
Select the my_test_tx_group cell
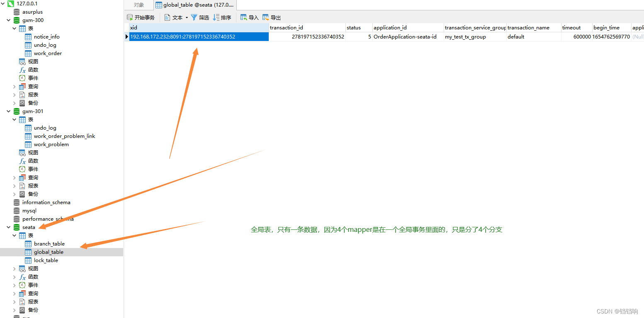pyautogui.click(x=475, y=36)
